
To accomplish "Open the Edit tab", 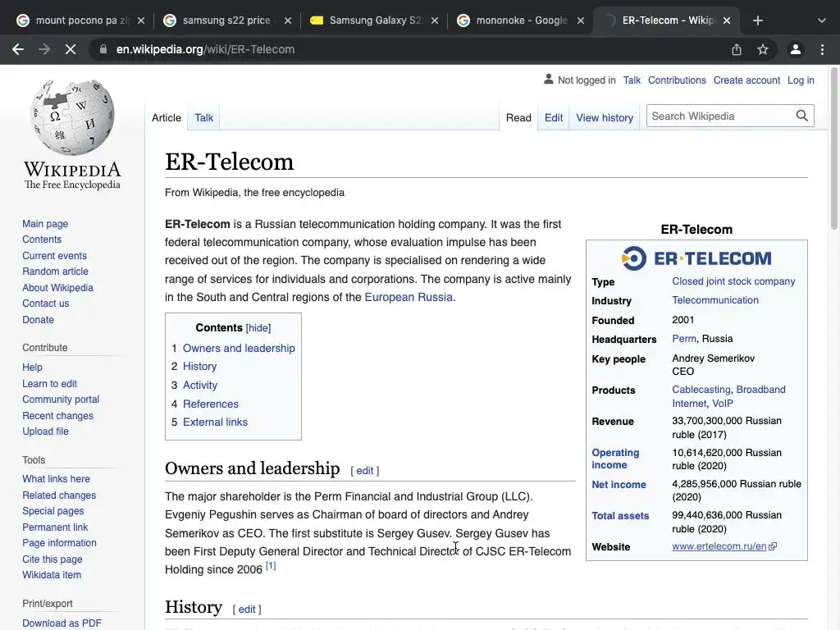I will point(554,118).
